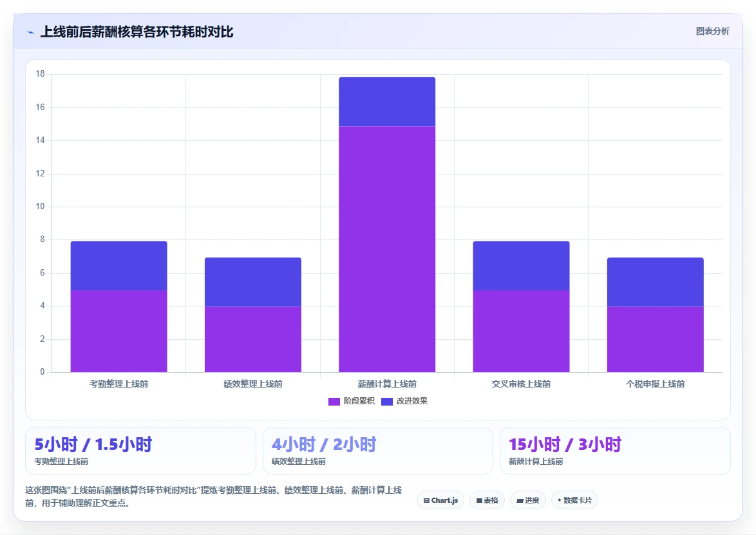Select the 表格 tag chip

point(487,500)
